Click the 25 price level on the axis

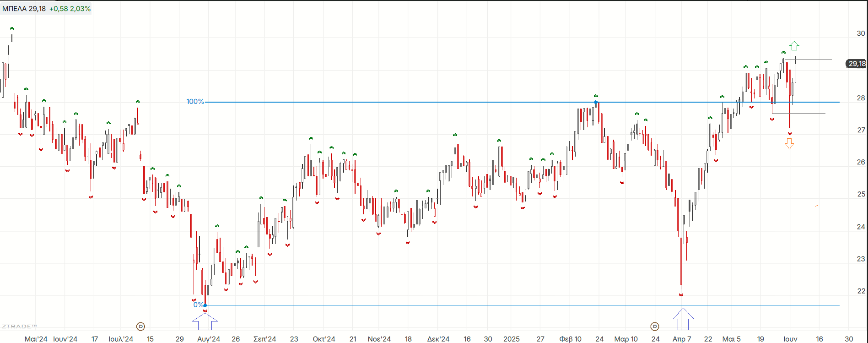(x=861, y=194)
